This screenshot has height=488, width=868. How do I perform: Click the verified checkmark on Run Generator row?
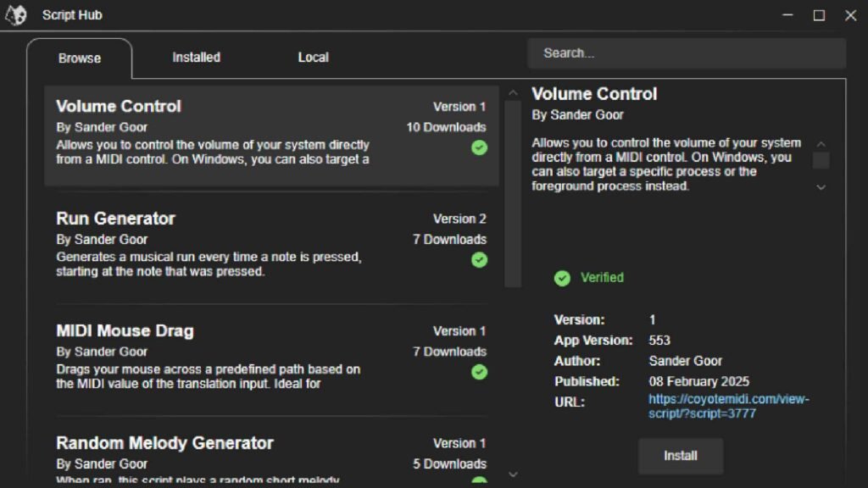point(480,260)
